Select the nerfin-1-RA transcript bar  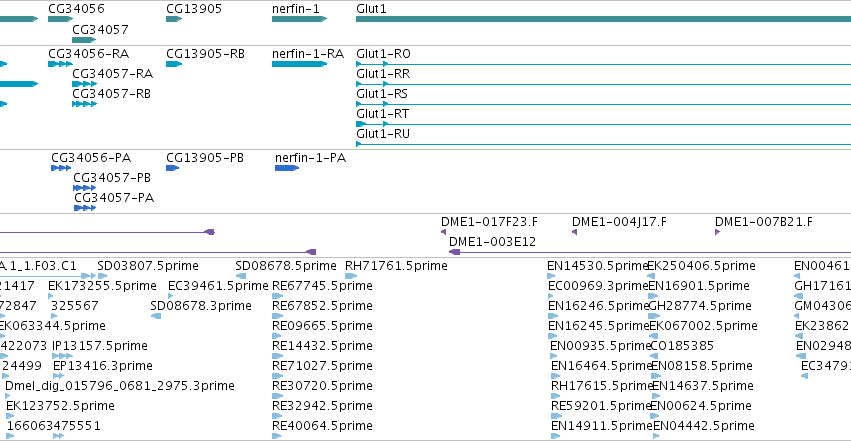click(x=300, y=64)
